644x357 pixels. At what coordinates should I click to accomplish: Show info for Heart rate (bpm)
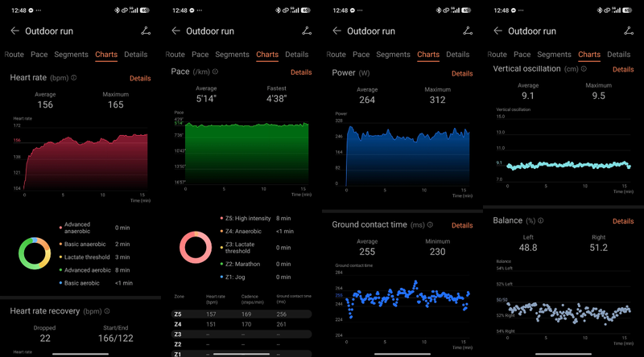pyautogui.click(x=74, y=77)
